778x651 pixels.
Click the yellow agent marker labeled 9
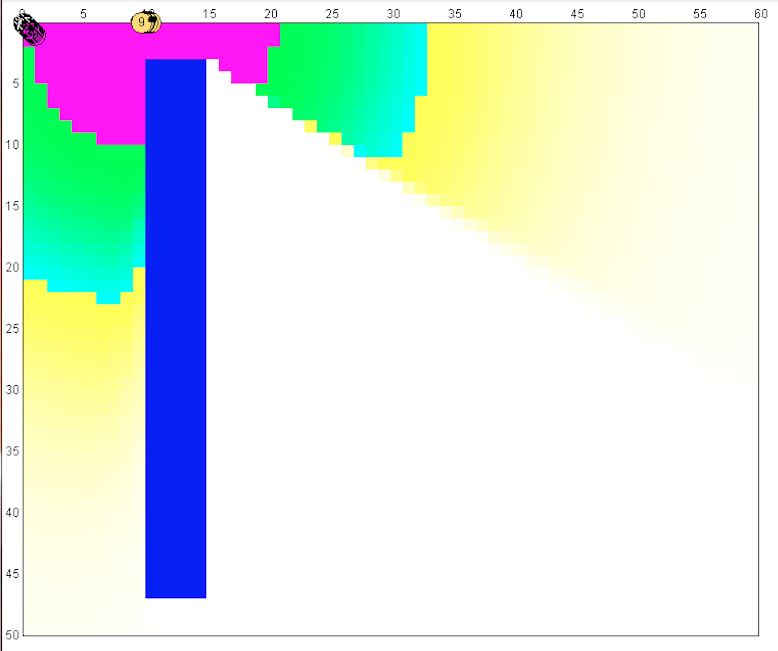(143, 22)
